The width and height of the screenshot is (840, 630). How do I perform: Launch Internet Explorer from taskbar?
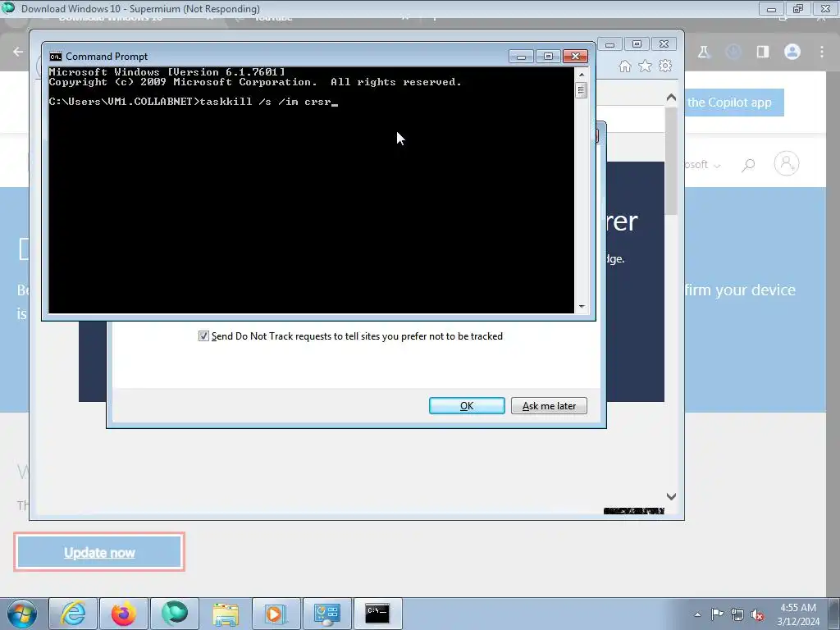tap(73, 614)
